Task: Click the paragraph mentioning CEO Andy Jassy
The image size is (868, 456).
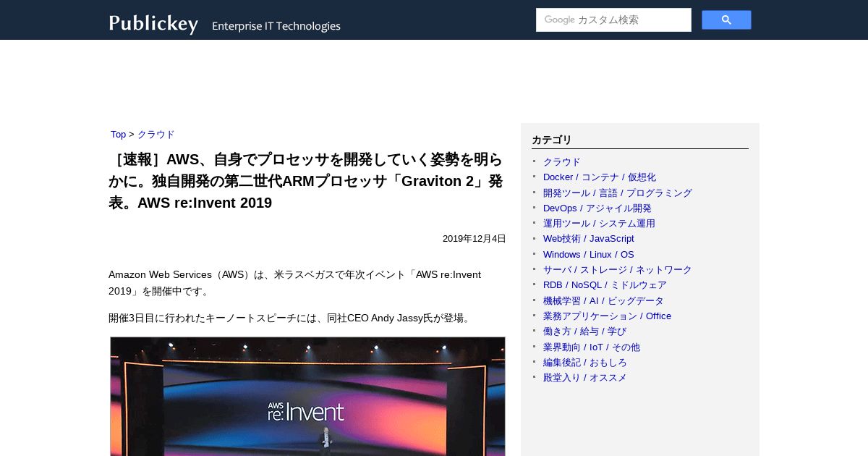Action: click(291, 318)
